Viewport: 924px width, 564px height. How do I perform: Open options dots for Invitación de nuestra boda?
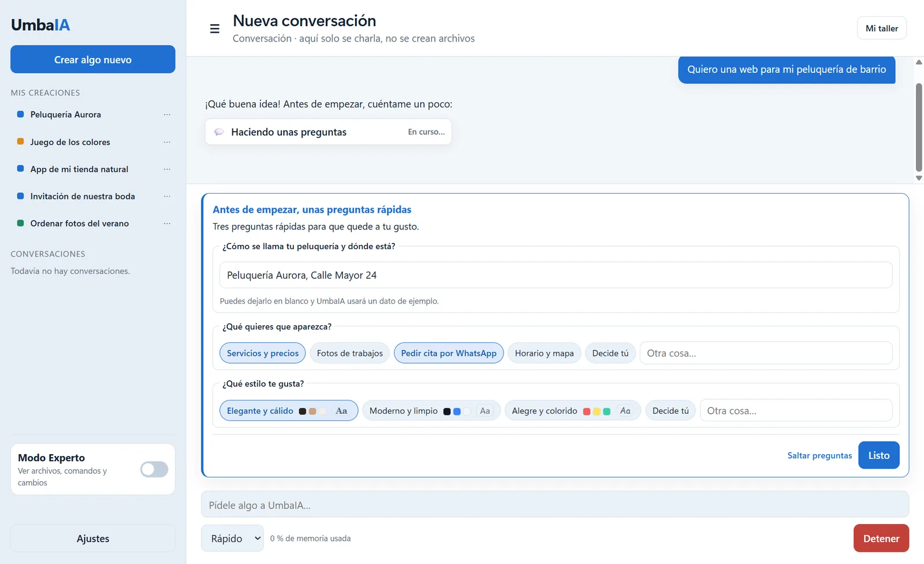(x=167, y=196)
